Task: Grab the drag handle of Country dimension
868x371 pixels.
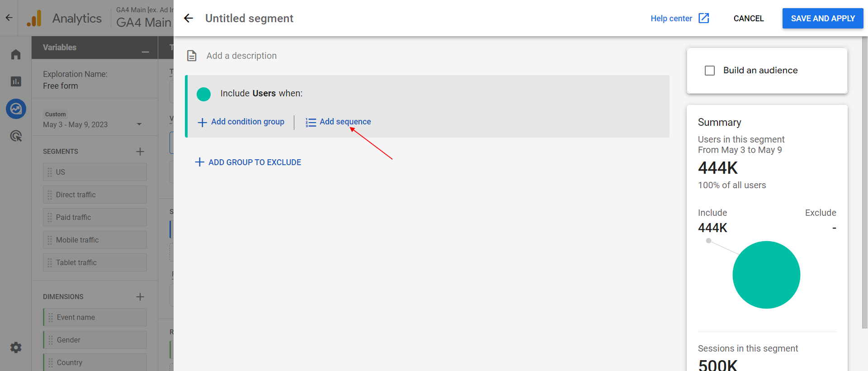Action: pyautogui.click(x=51, y=362)
